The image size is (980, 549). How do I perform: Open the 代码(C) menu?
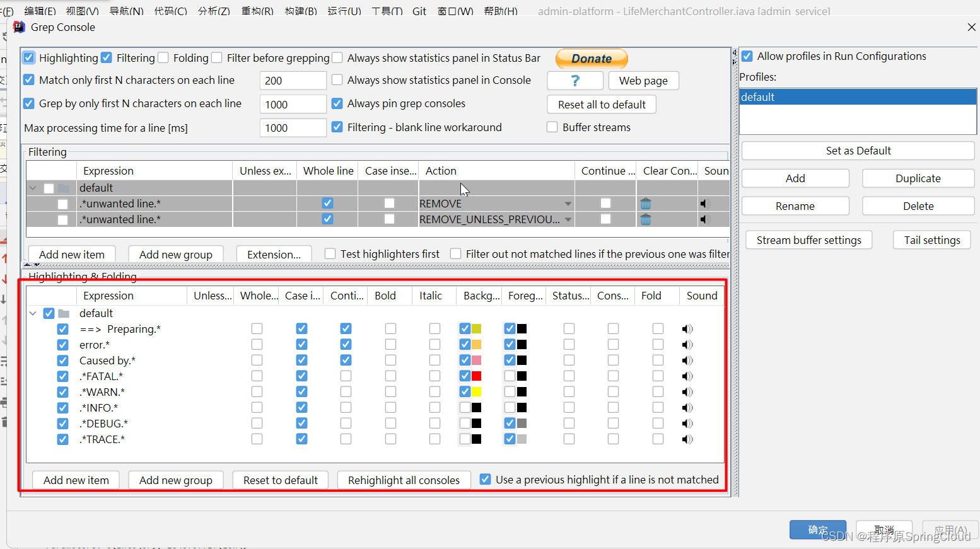(171, 11)
